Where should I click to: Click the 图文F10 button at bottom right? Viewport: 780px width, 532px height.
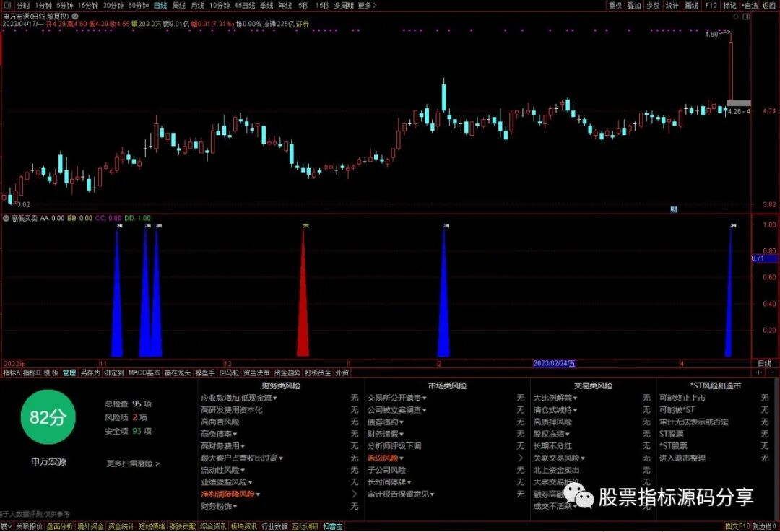pyautogui.click(x=737, y=526)
